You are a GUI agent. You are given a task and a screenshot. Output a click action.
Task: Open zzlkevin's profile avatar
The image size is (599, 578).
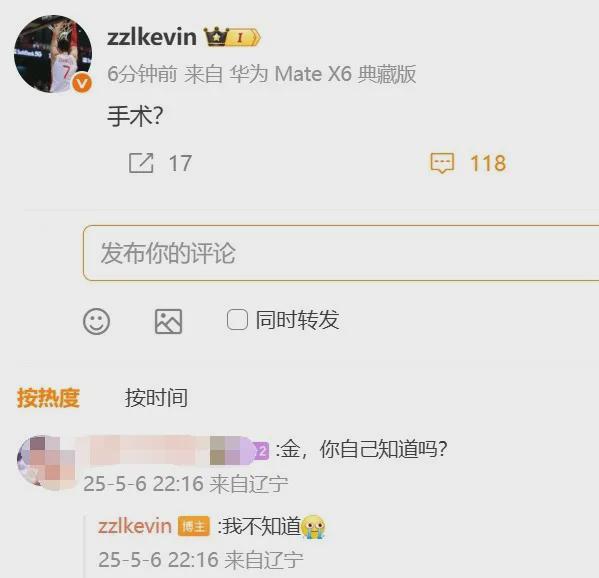53,54
